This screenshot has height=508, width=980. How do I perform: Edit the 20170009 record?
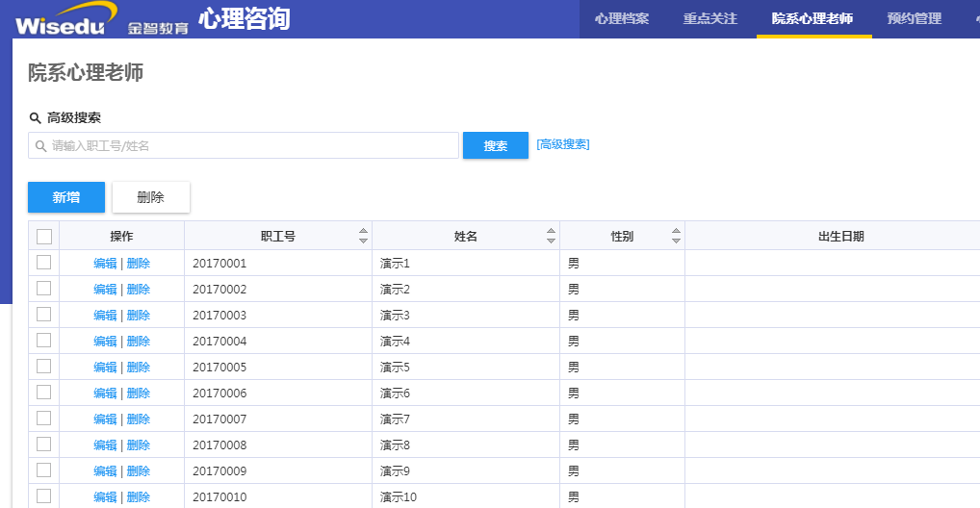[105, 471]
